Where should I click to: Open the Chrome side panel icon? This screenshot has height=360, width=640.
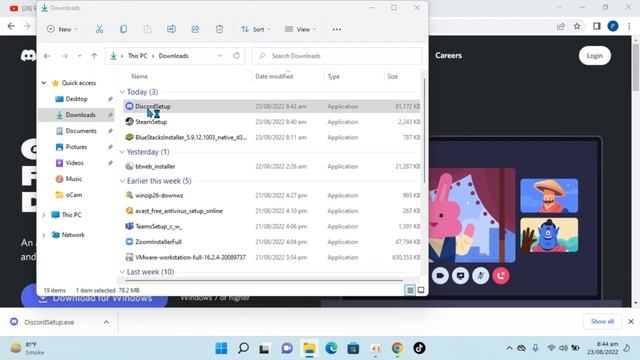click(597, 26)
